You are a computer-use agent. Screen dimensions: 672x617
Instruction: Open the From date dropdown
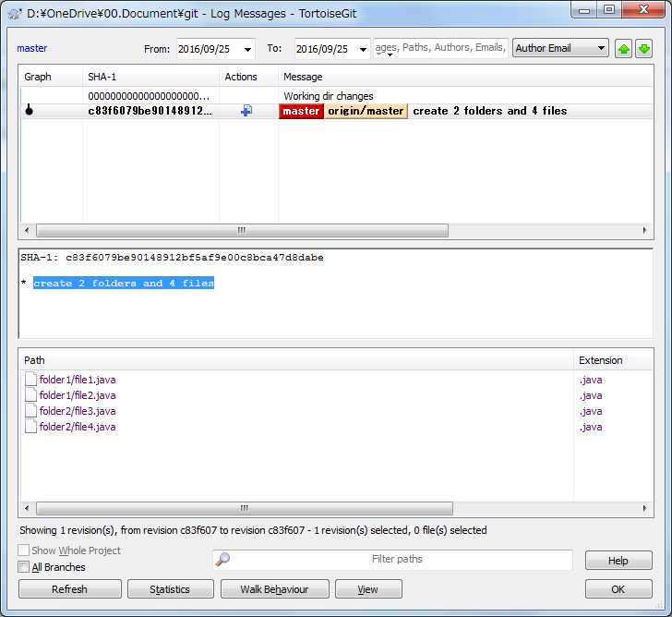coord(247,49)
